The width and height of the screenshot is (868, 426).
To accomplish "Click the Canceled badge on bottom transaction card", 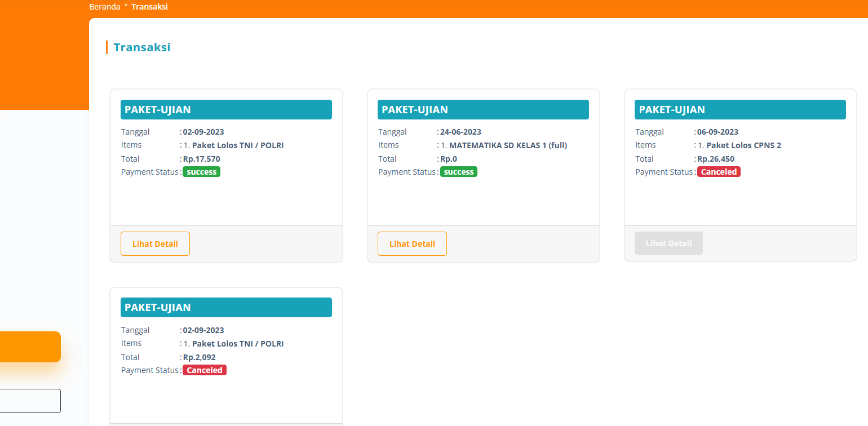I will (204, 370).
